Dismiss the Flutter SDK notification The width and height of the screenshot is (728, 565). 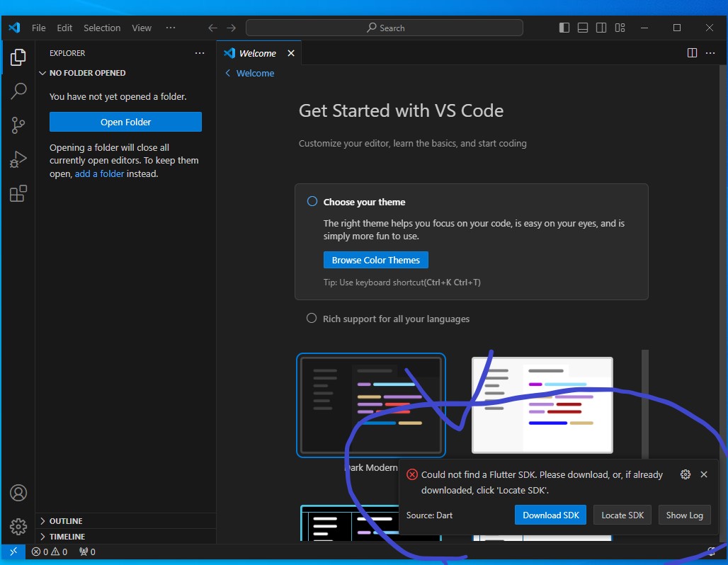tap(704, 474)
